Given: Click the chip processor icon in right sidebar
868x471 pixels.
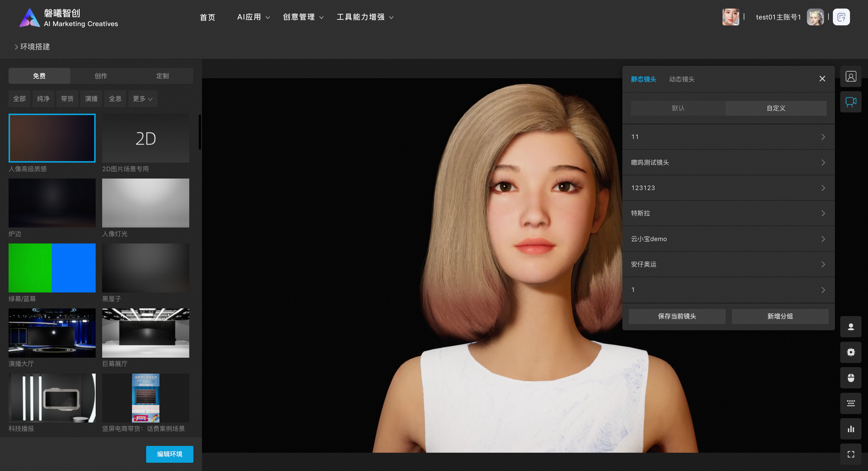Looking at the screenshot, I should point(851,352).
